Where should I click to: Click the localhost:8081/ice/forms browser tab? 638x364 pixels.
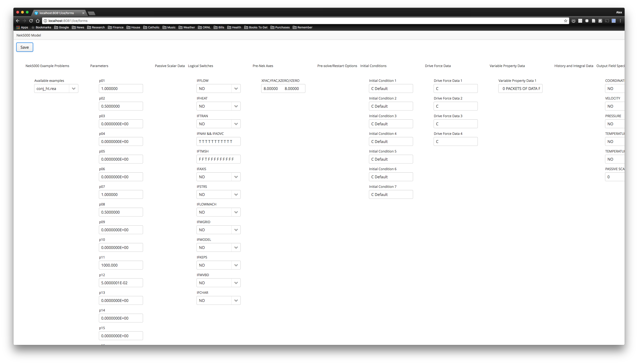point(57,13)
